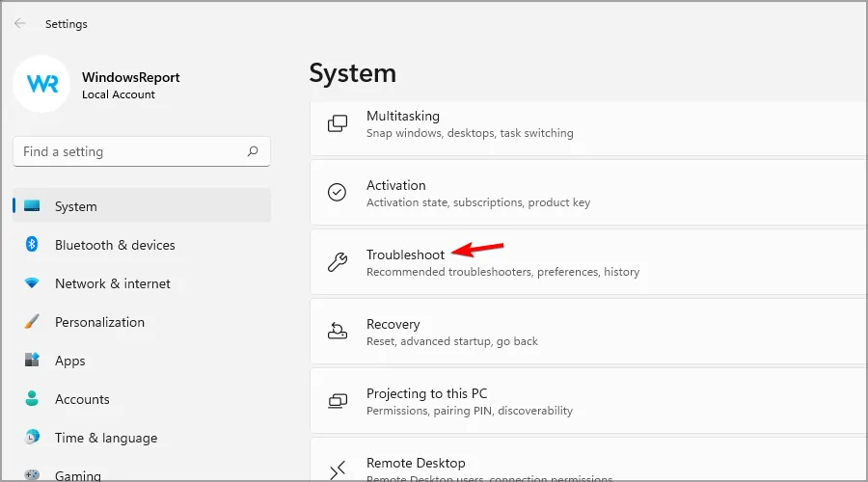868x482 pixels.
Task: Click the Time & language globe icon
Action: click(32, 438)
